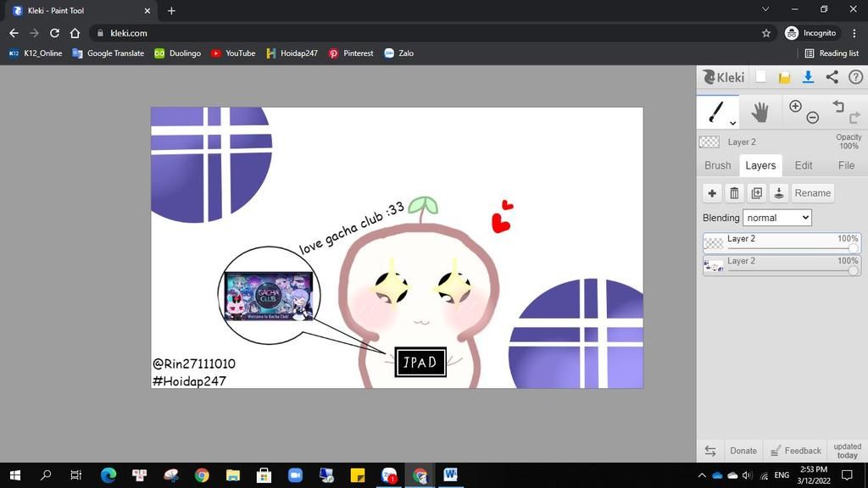Open Chrome three-dot menu

(x=854, y=33)
